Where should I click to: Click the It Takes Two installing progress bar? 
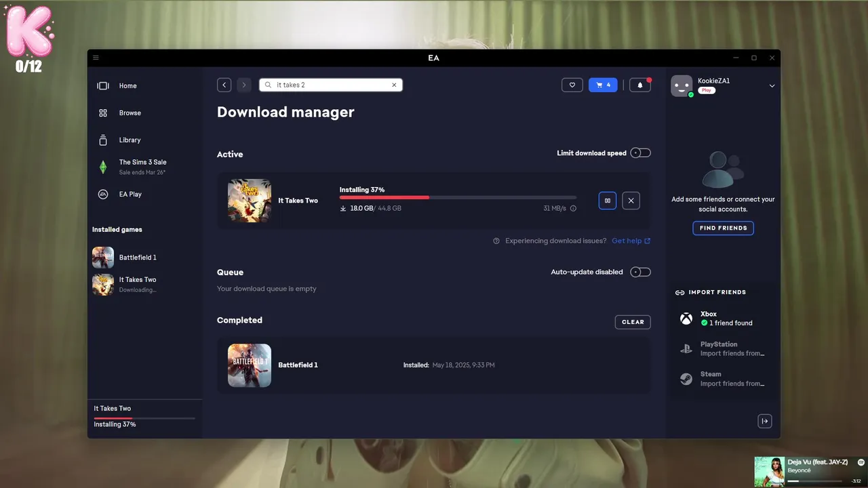tap(458, 197)
